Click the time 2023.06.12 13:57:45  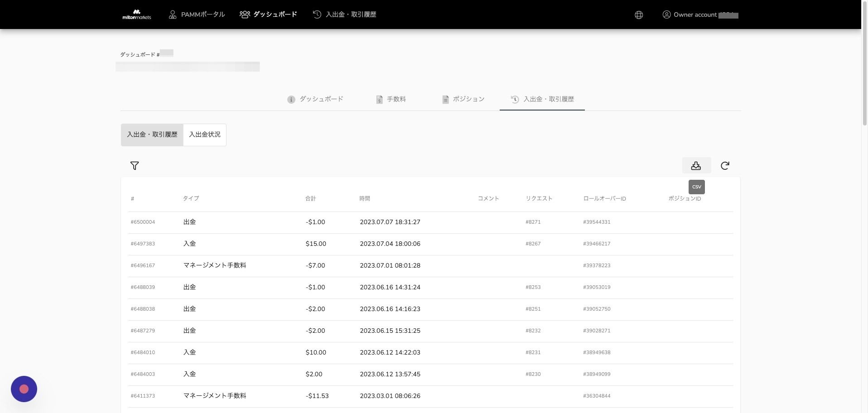click(x=390, y=374)
